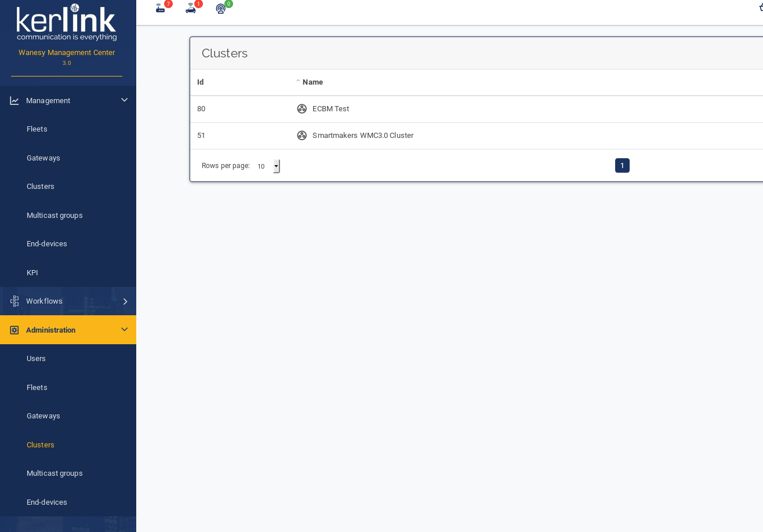This screenshot has width=763, height=532.
Task: Click the Administration gear icon in sidebar
Action: [14, 330]
